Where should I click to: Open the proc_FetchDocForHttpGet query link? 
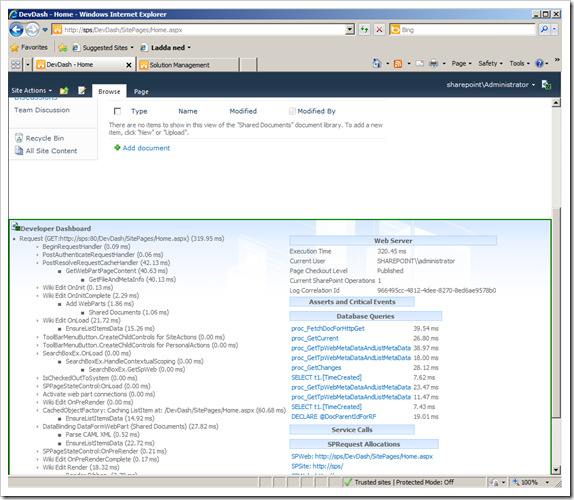[328, 328]
